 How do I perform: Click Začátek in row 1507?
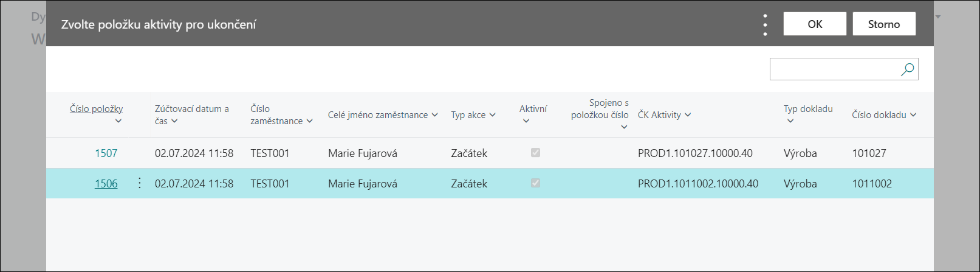469,153
